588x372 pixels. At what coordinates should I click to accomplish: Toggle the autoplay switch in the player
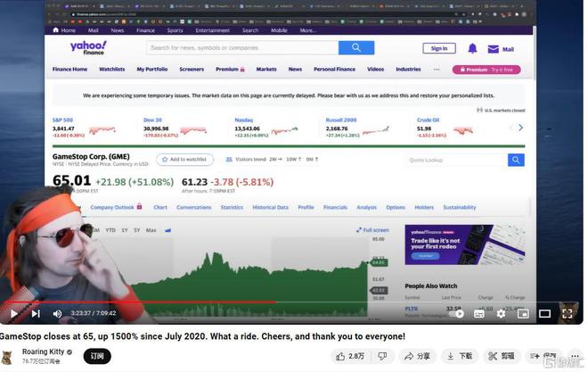point(457,313)
